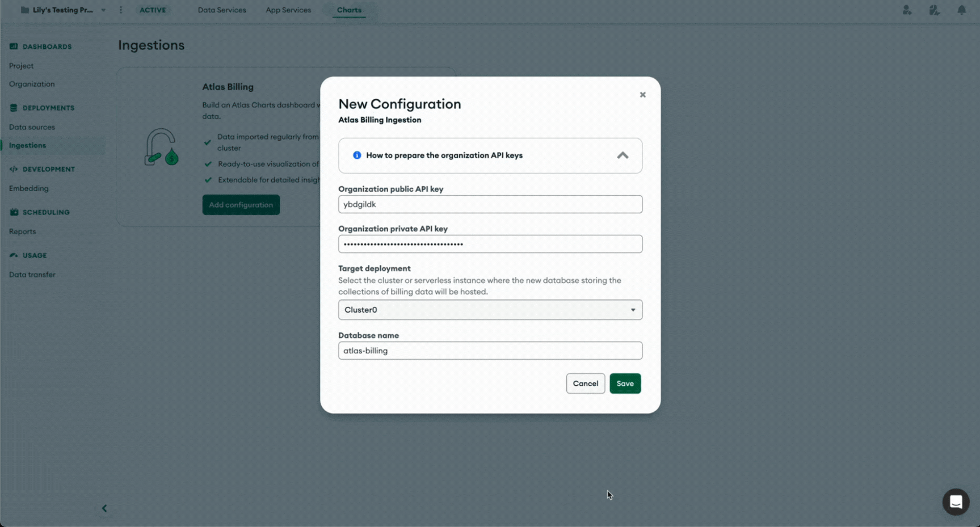Image resolution: width=980 pixels, height=527 pixels.
Task: Click the Usage gauge icon
Action: [x=14, y=255]
